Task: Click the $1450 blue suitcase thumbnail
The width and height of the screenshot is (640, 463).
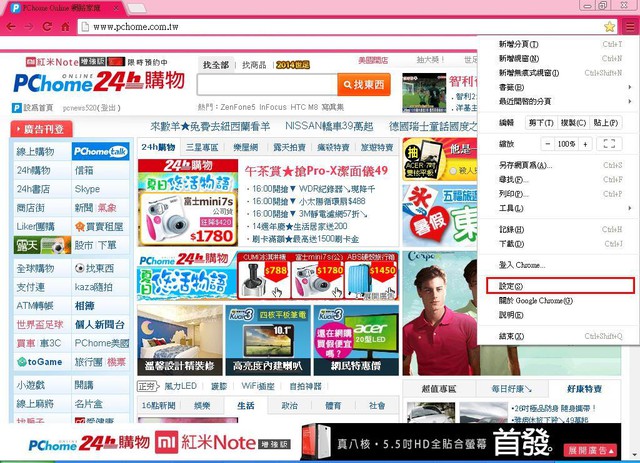Action: click(371, 276)
